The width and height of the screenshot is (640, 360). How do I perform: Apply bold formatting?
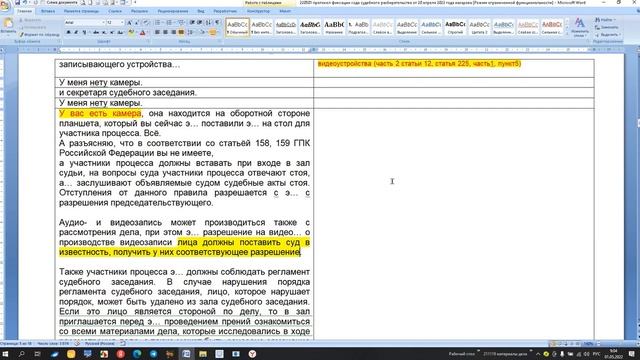click(69, 32)
